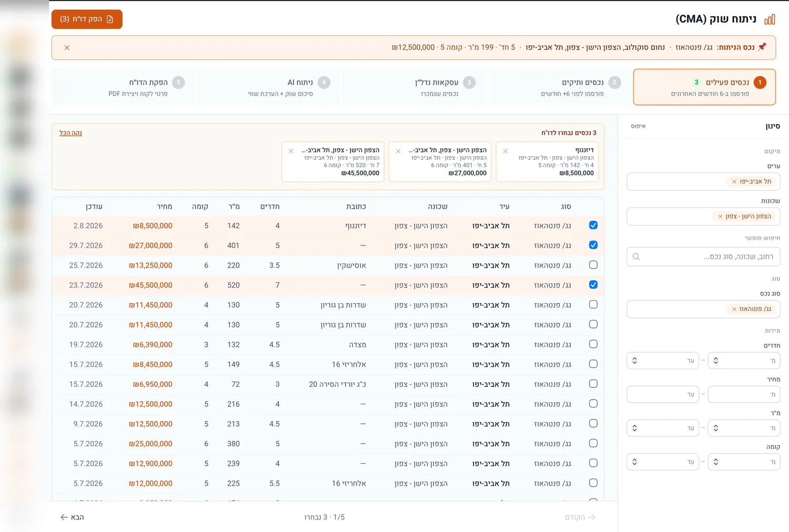The width and height of the screenshot is (789, 532).
Task: Click the arrow icon on הקודם
Action: [x=592, y=517]
